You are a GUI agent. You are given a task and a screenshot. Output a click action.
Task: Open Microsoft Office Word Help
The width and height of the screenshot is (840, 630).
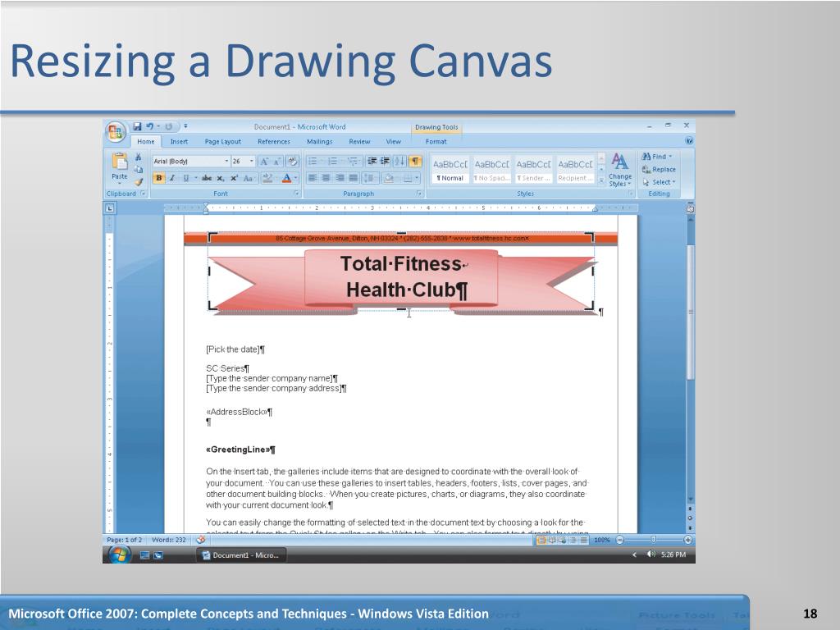pyautogui.click(x=689, y=141)
